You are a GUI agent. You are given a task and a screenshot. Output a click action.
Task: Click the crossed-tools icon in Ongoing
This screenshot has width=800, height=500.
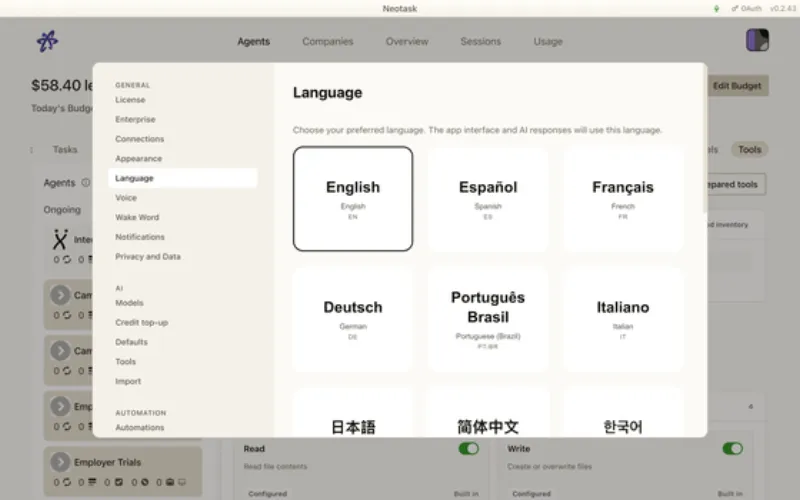tap(60, 239)
